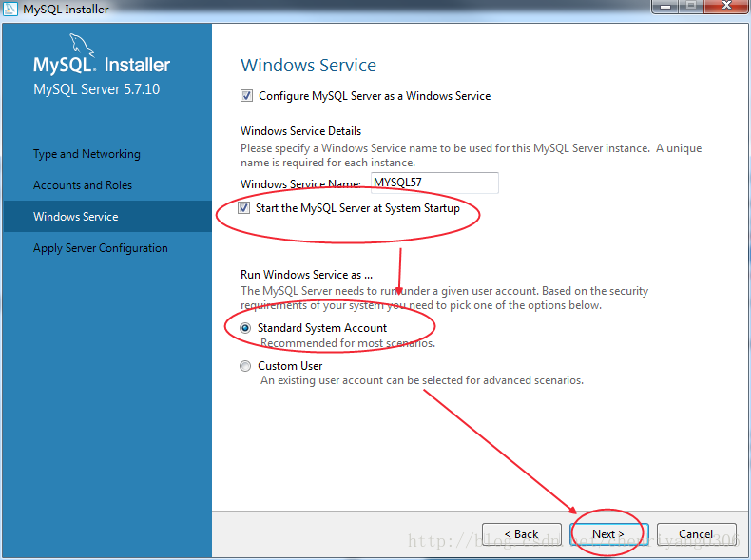Click the Back button
The image size is (751, 560).
pyautogui.click(x=522, y=534)
